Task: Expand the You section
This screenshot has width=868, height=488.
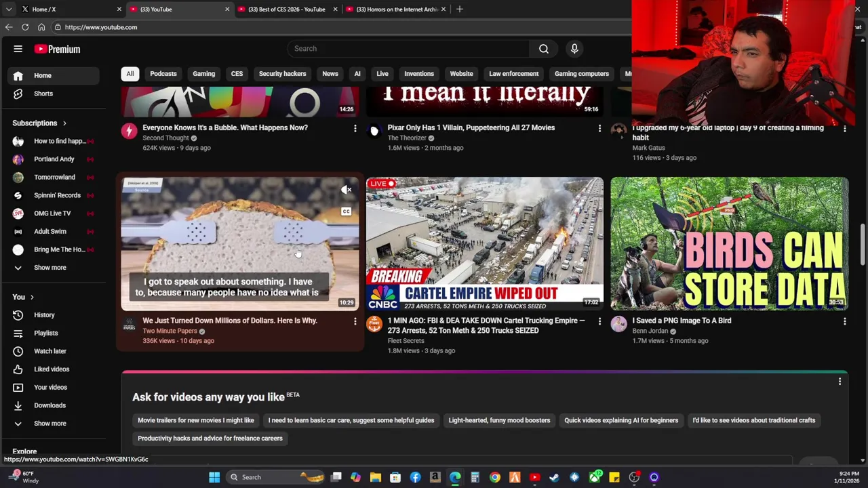Action: click(22, 297)
